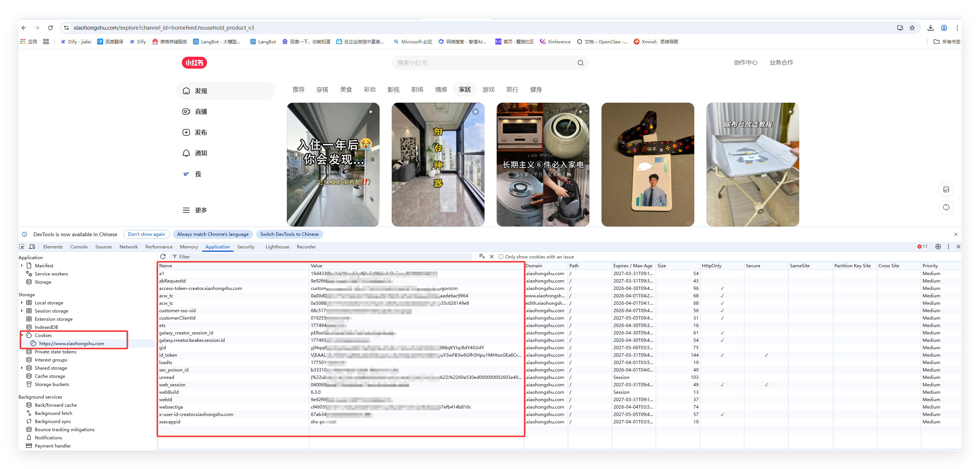Open the 长期主义6件必入家电 thumbnail
This screenshot has width=980, height=469.
543,164
